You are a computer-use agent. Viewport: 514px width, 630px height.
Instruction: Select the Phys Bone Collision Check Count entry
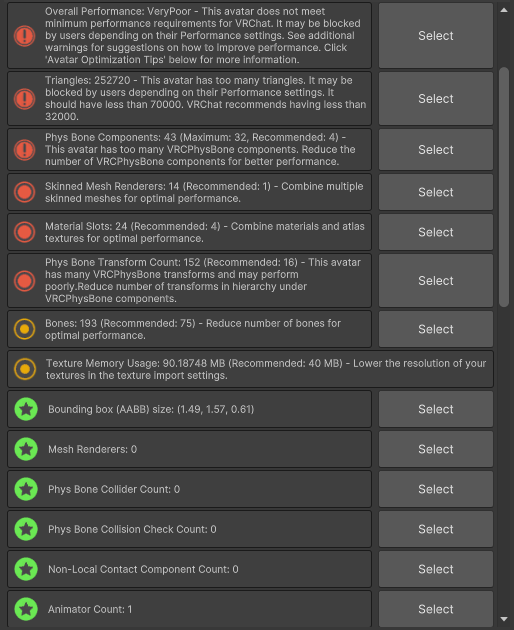(x=436, y=529)
